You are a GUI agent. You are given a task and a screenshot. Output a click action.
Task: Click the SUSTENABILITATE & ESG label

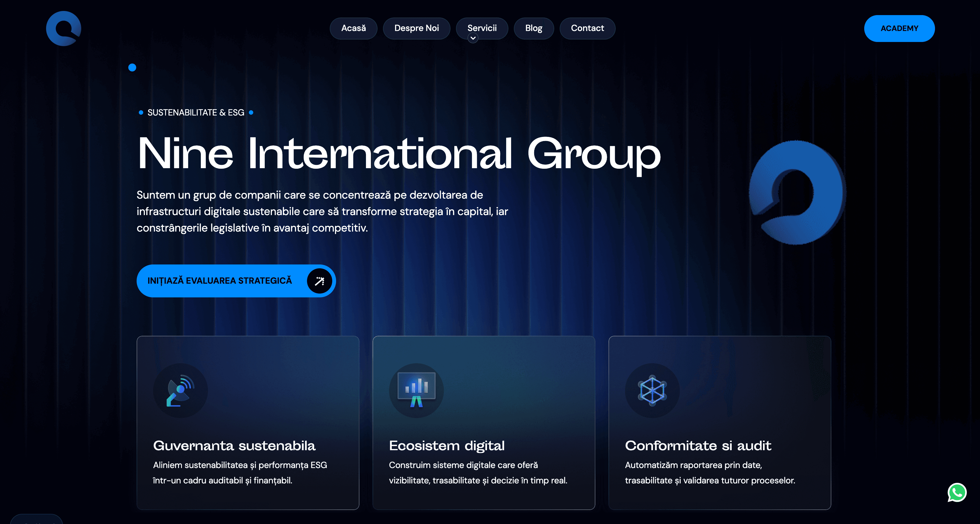point(196,113)
